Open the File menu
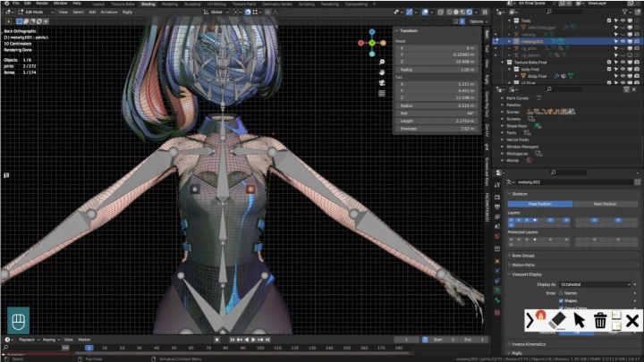This screenshot has width=644, height=362. (15, 4)
